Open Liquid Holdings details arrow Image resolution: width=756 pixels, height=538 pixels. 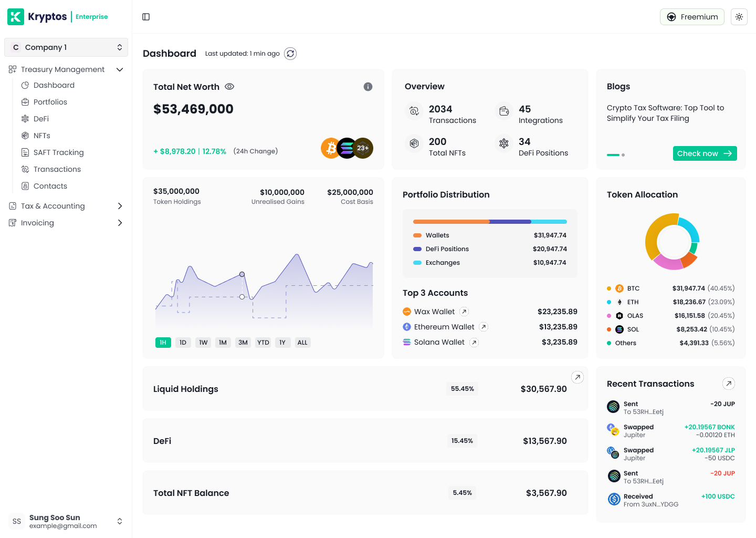(577, 377)
